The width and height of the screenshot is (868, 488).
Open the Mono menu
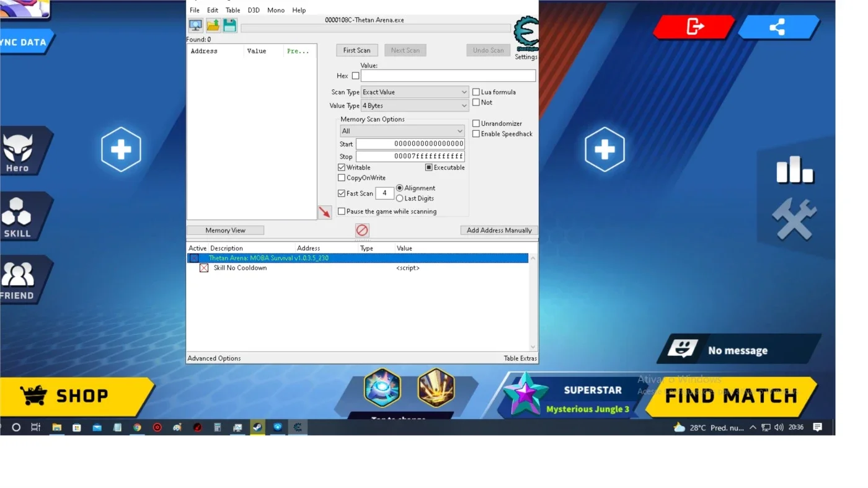[276, 10]
